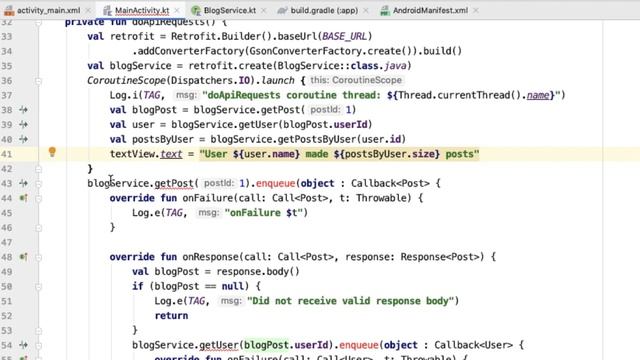The image size is (640, 360).
Task: Click the override gutter icon beside onResponse on line 48
Action: (x=23, y=257)
